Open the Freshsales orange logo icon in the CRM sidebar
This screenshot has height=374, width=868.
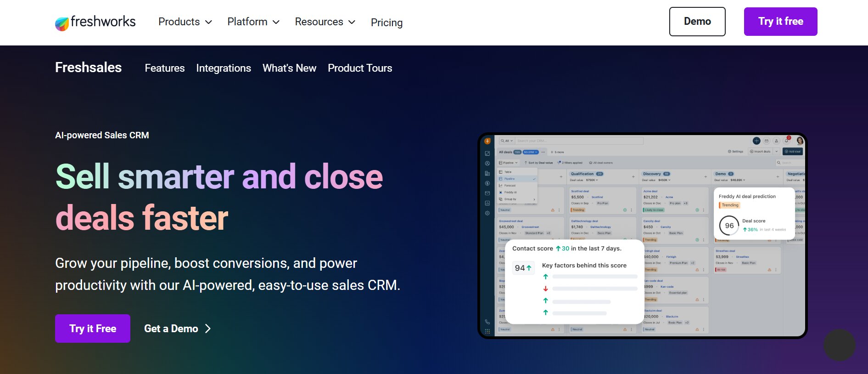(487, 141)
